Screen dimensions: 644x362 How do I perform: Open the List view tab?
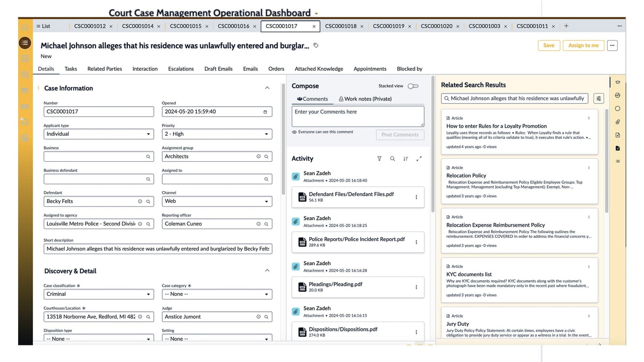pos(43,26)
